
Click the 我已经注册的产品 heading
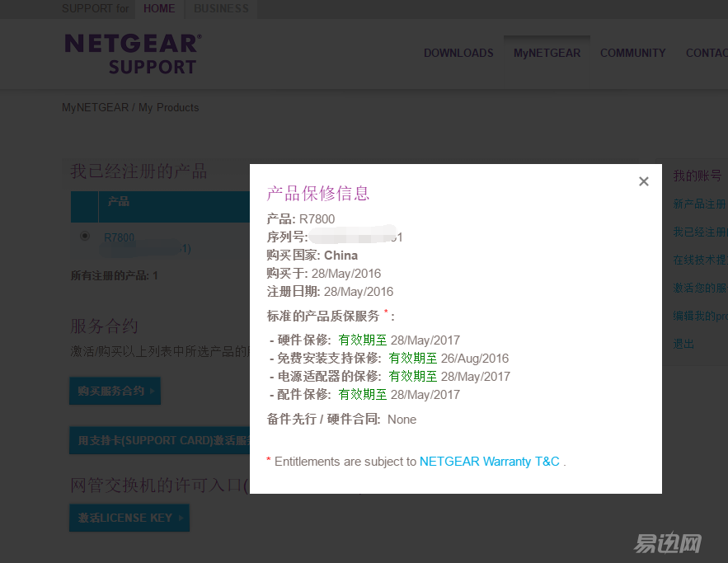point(139,171)
